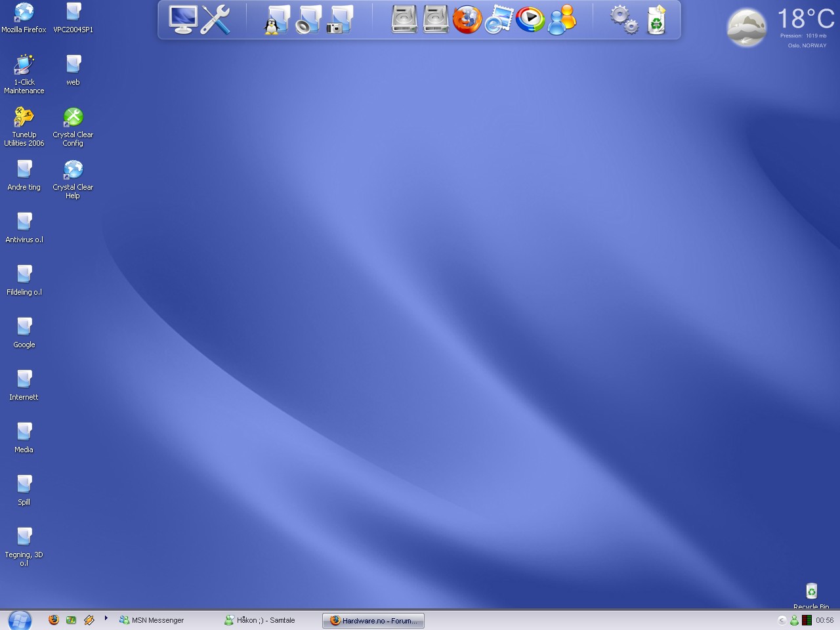Select the Tegning, 3D o.l folder
840x630 pixels.
[24, 547]
